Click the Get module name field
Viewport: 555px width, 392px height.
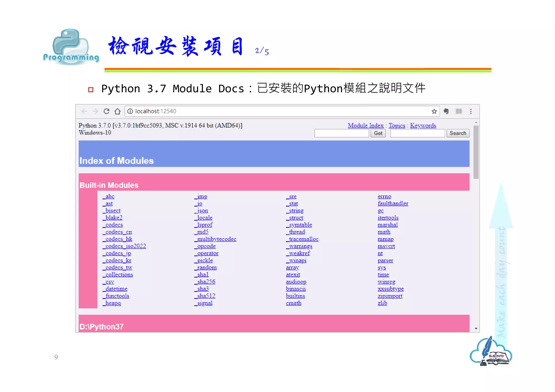pos(341,133)
